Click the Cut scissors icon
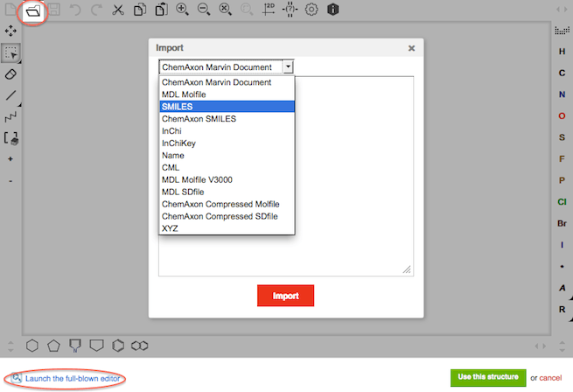The height and width of the screenshot is (392, 573). (118, 10)
